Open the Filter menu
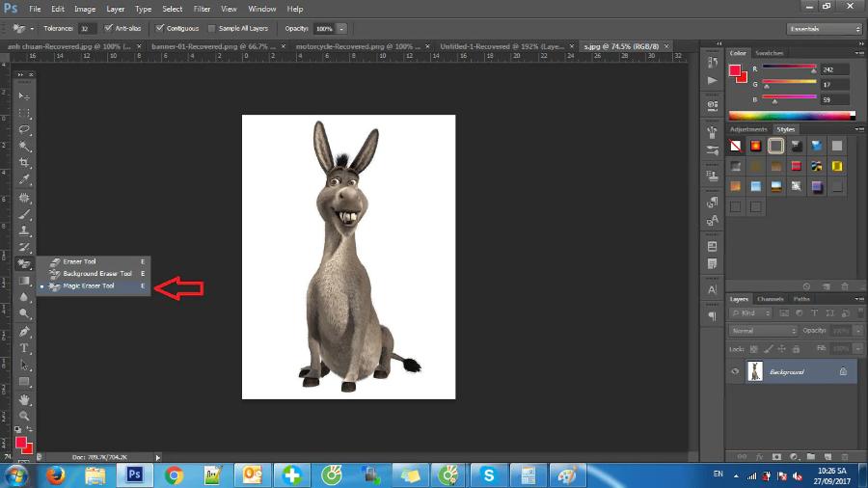This screenshot has width=868, height=488. [202, 9]
